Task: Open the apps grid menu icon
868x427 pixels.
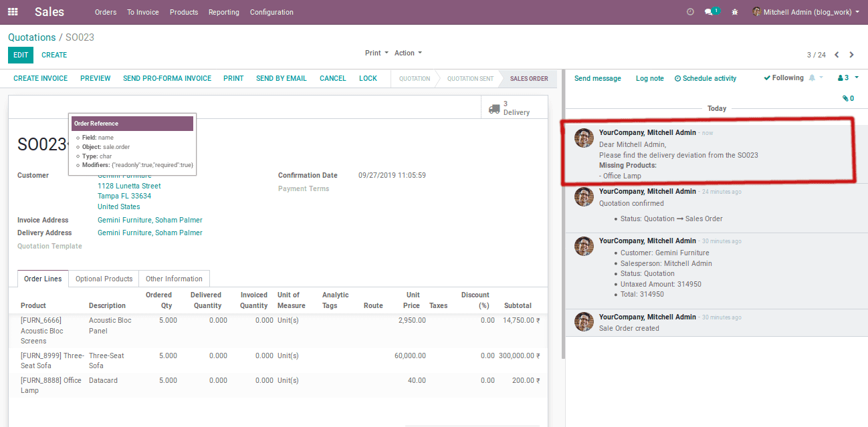Action: pos(13,12)
